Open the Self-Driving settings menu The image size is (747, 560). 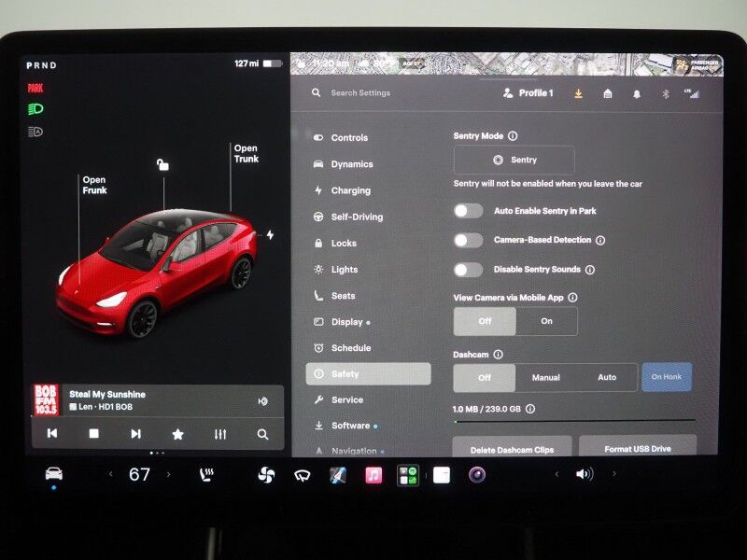pyautogui.click(x=347, y=217)
